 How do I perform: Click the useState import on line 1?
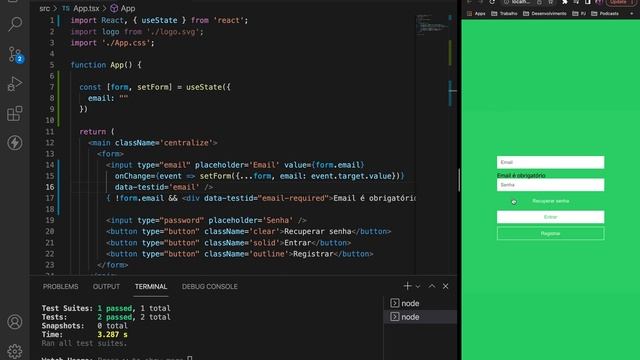click(x=158, y=20)
